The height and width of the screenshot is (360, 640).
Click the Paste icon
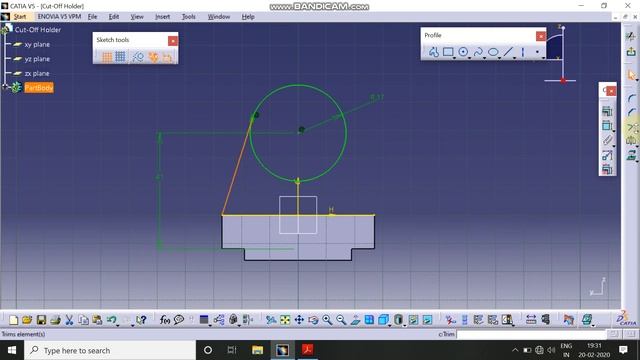(x=97, y=320)
